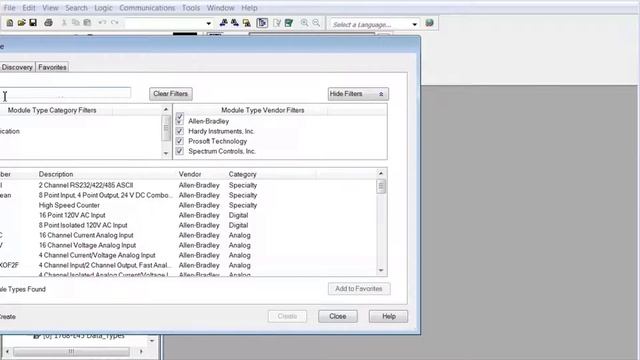Screen dimensions: 640x360
Task: Open the toolbar search combo box dropdown
Action: [x=209, y=23]
